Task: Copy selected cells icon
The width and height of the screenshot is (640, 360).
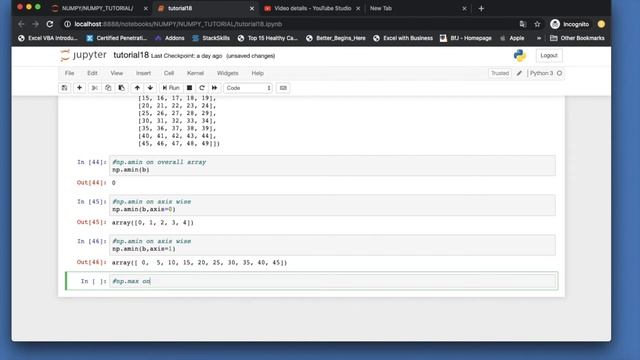Action: 108,88
